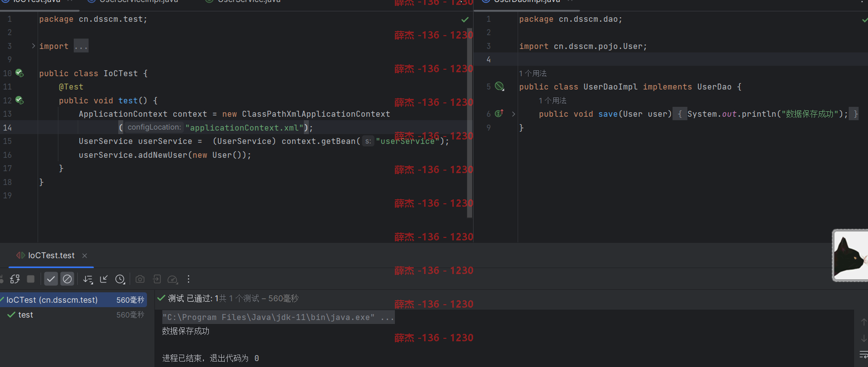The height and width of the screenshot is (367, 868).
Task: Click System.out.println statement in save method
Action: pos(768,114)
